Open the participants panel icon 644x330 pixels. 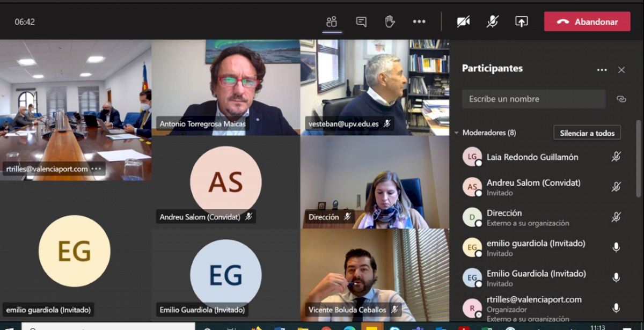(x=332, y=22)
